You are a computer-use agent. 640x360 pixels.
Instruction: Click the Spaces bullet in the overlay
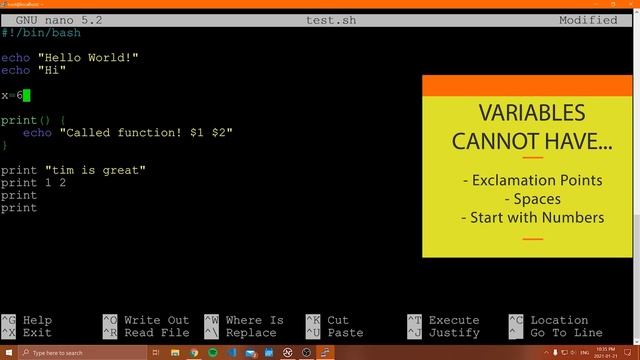533,199
